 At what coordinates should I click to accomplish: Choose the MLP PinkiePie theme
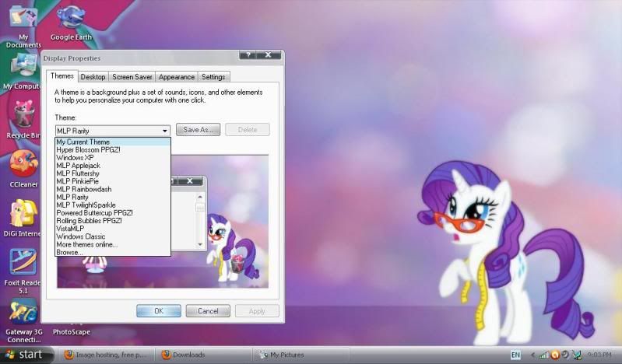pyautogui.click(x=113, y=181)
